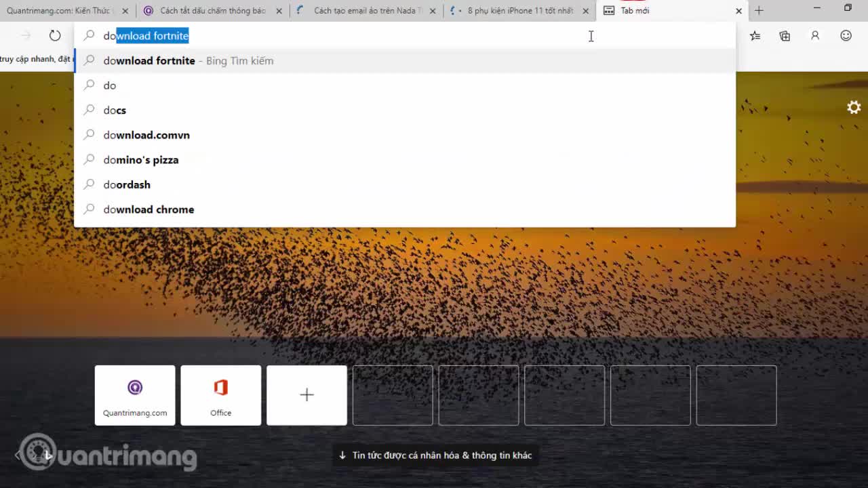This screenshot has height=488, width=868.
Task: Click the forward navigation arrow
Action: coord(26,35)
